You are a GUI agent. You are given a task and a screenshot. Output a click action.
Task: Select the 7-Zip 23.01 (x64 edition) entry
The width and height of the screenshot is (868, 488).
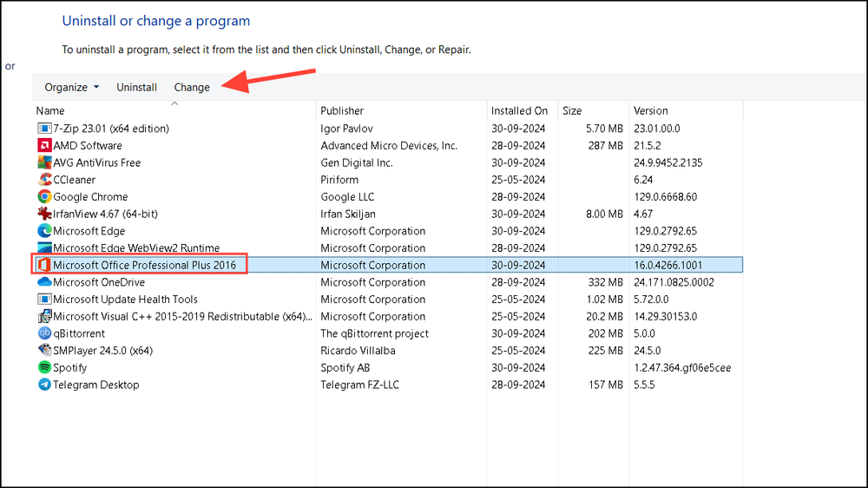tap(111, 129)
